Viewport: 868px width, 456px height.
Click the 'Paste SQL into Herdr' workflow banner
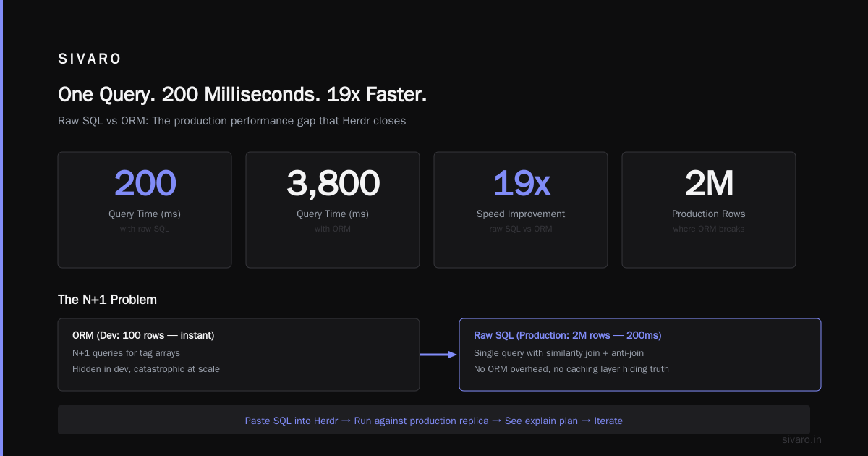[434, 420]
